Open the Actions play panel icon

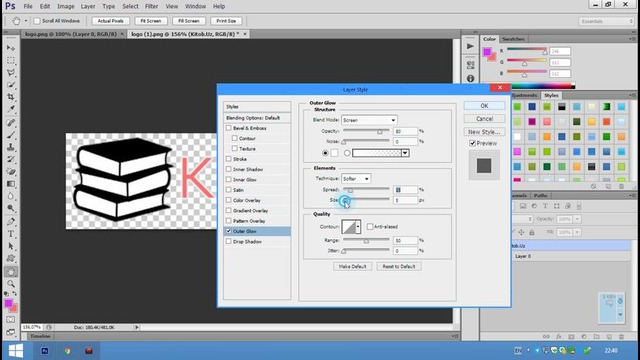(470, 46)
